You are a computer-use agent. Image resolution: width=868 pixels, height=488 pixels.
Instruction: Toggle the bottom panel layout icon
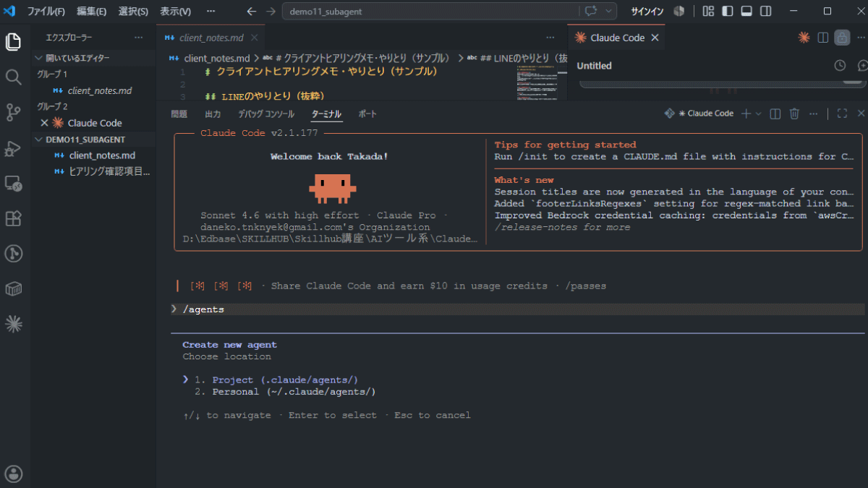tap(747, 12)
